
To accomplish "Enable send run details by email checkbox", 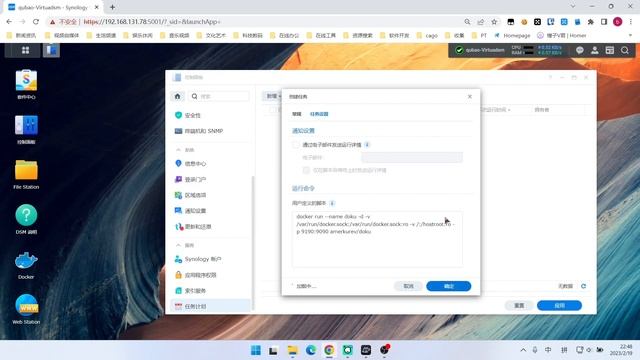I will [x=296, y=145].
